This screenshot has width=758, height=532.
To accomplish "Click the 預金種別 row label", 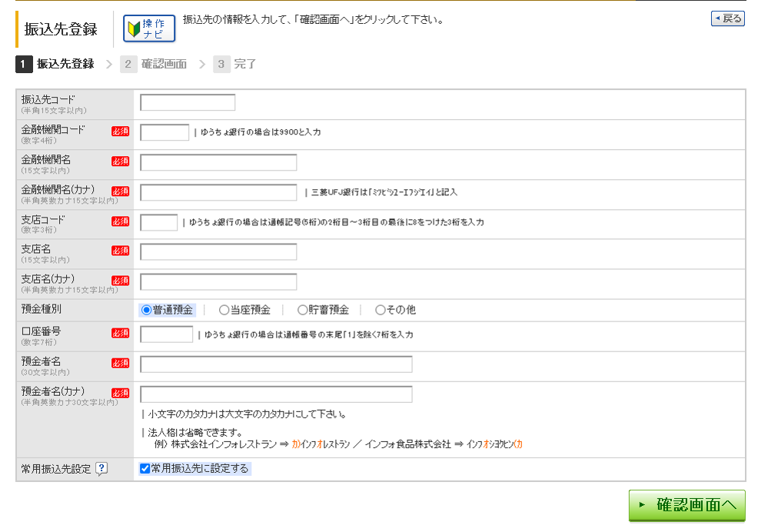I will pos(41,309).
